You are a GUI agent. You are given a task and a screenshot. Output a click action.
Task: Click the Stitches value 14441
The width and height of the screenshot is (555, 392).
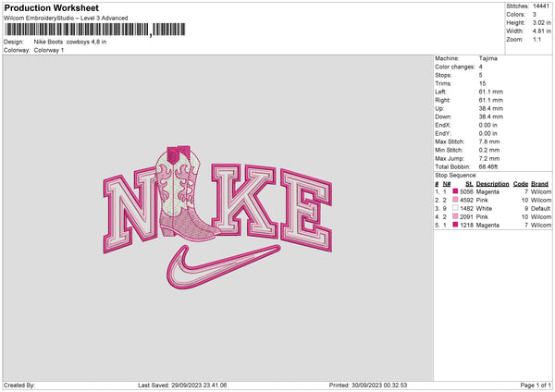541,6
